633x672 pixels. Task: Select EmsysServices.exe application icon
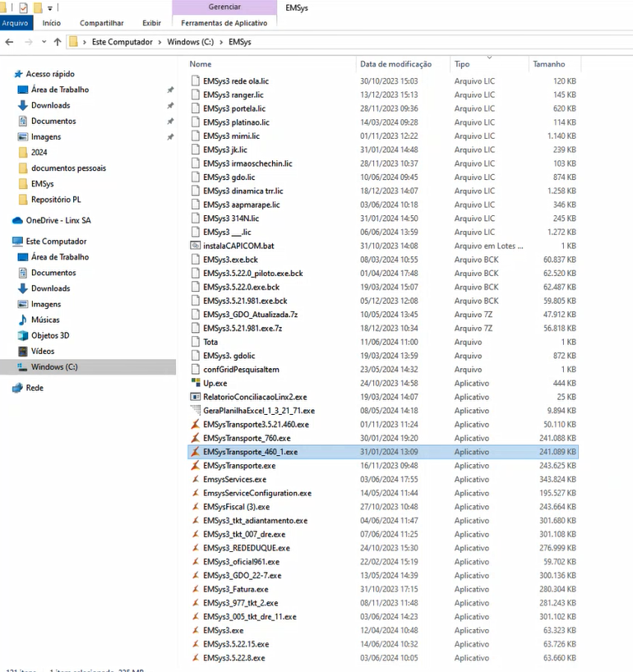click(196, 479)
